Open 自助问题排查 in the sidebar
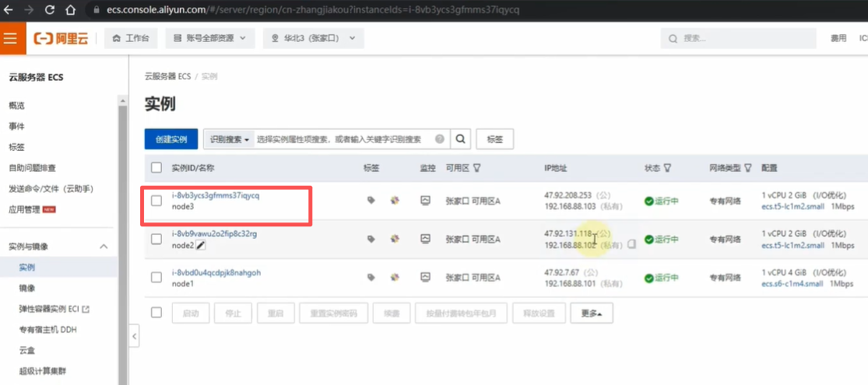868x385 pixels. point(32,168)
